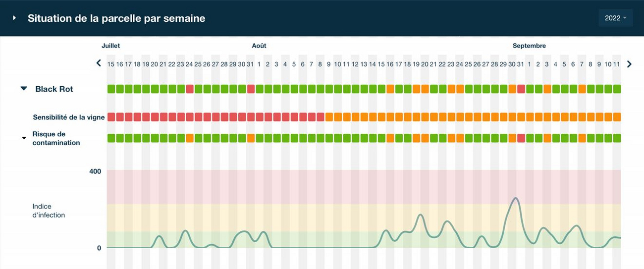Screen dimensions: 644x269
Task: Click first red Sensibilité de la vigne square, July 15
Action: pyautogui.click(x=111, y=117)
